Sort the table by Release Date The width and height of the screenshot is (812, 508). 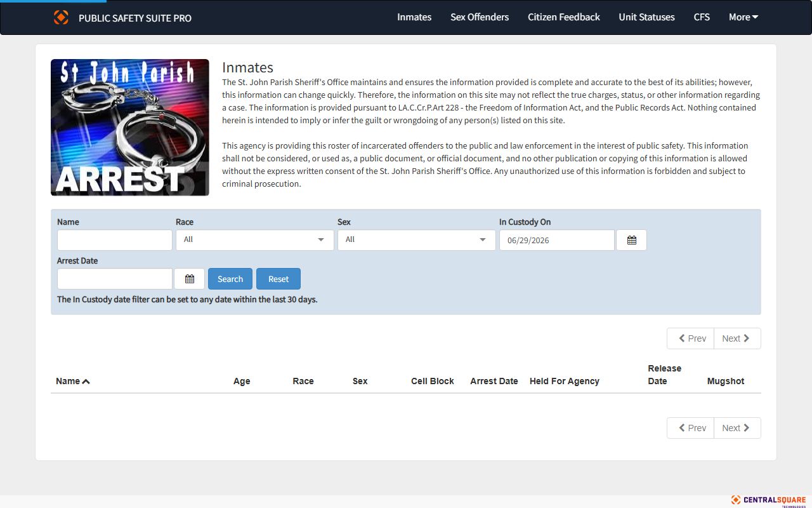(x=664, y=375)
